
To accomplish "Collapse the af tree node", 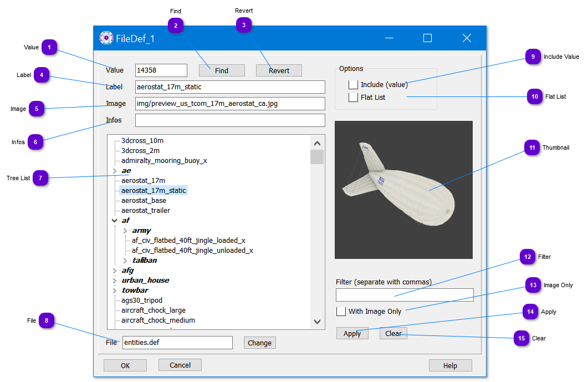I will 115,221.
